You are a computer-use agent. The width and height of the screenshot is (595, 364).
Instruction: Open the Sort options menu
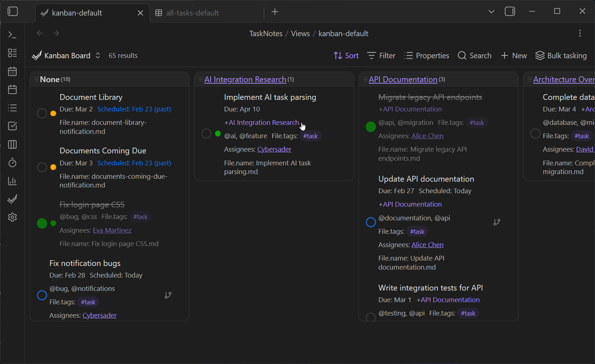pyautogui.click(x=346, y=56)
